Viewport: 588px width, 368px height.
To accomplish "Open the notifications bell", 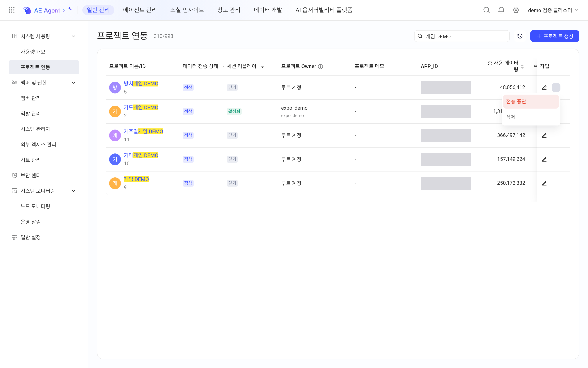I will point(501,10).
